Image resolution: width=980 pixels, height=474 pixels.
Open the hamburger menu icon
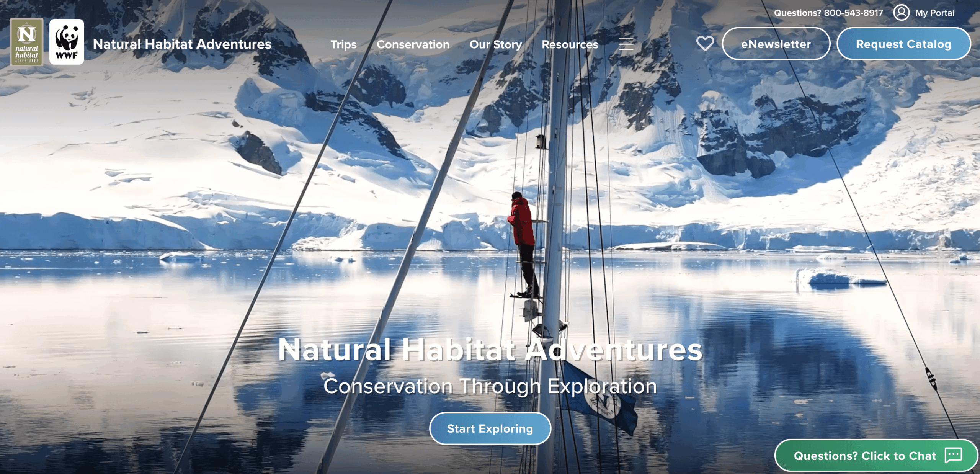click(x=626, y=44)
